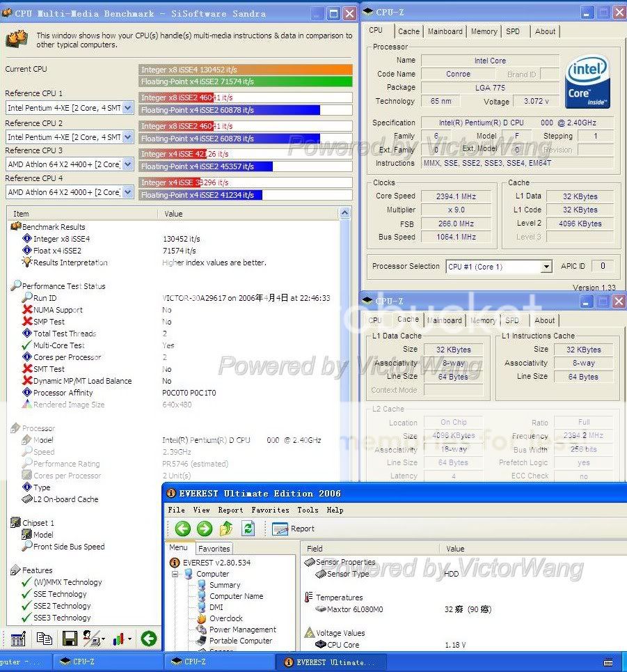The image size is (627, 672).
Task: Open the Reference CPU 1 dropdown
Action: (x=127, y=108)
